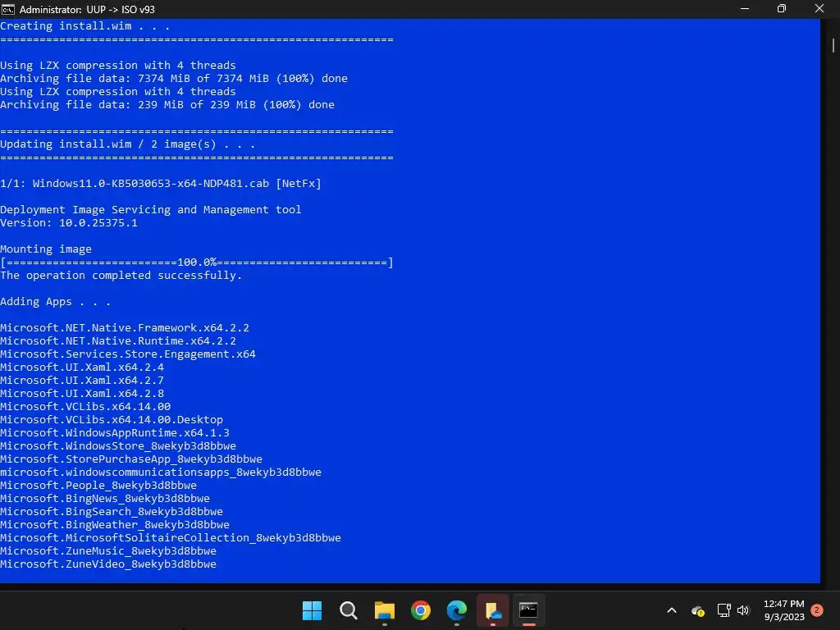Launch Google Chrome from taskbar
This screenshot has width=840, height=630.
pyautogui.click(x=421, y=610)
